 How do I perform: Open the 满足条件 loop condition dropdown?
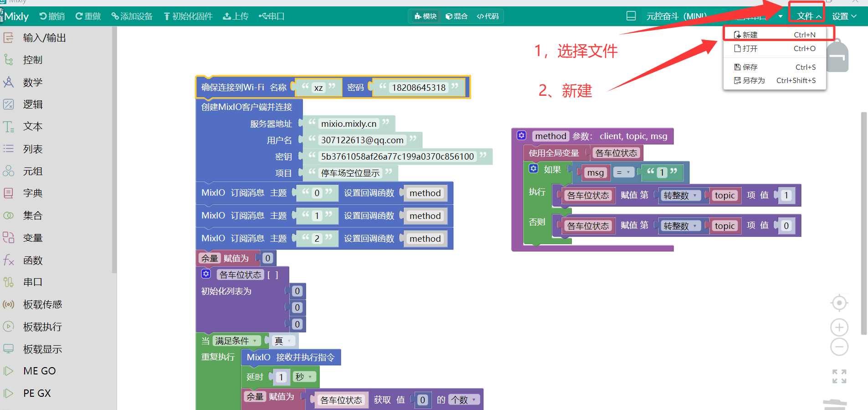pos(236,341)
